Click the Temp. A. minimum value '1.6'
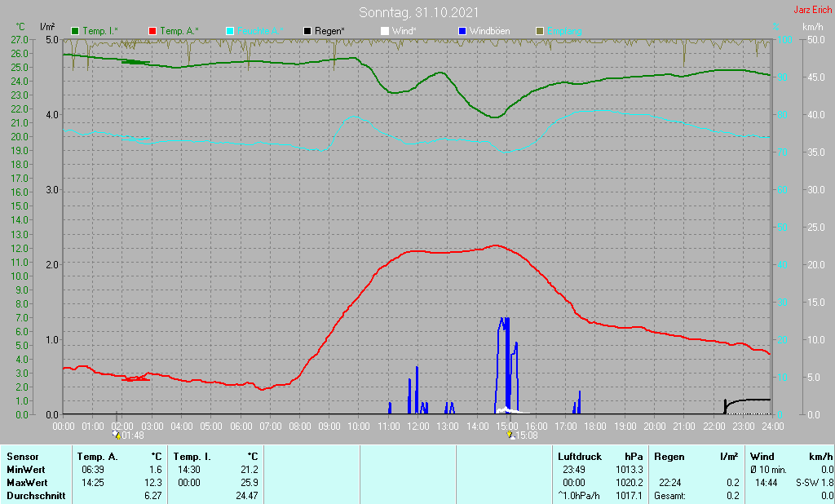 [155, 470]
